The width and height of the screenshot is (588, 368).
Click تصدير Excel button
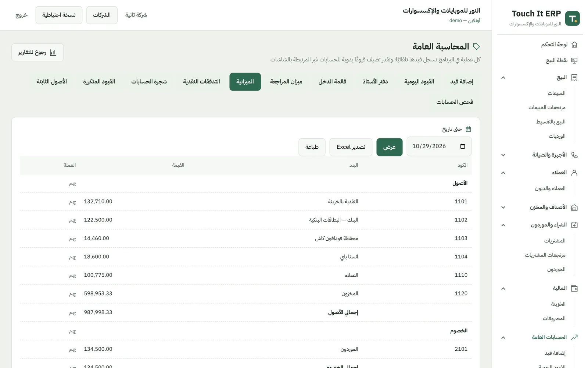pos(351,147)
